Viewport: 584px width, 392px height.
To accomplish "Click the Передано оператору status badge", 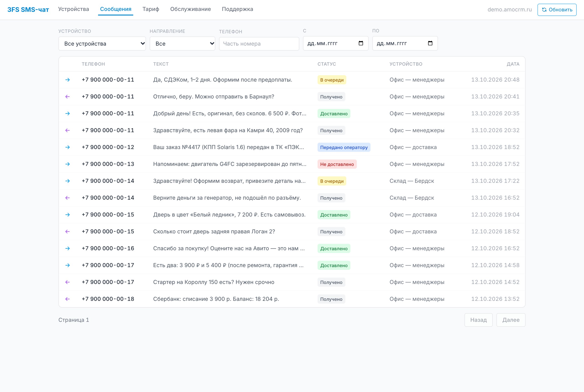I will pos(344,147).
